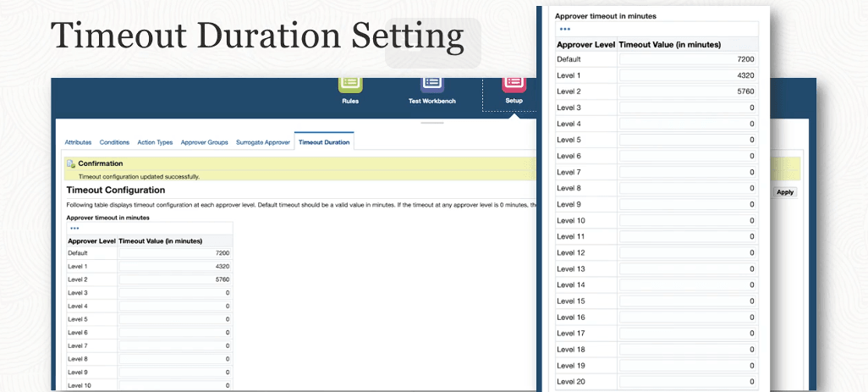Open the three-dots menu in the enlarged timeout panel

(564, 29)
